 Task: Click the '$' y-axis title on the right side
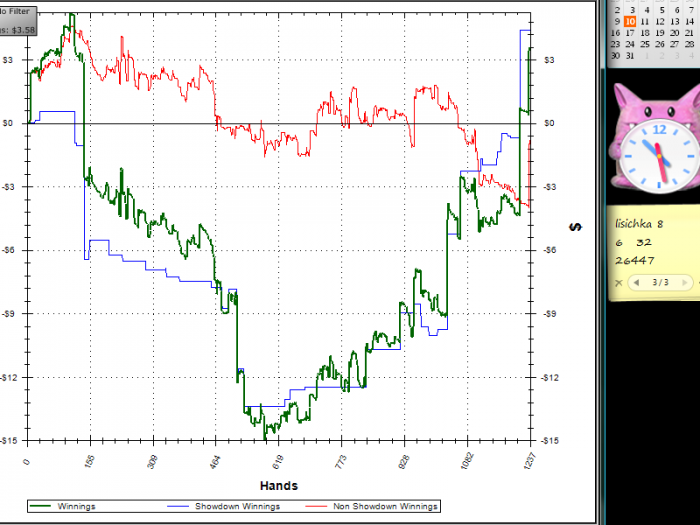tap(576, 227)
